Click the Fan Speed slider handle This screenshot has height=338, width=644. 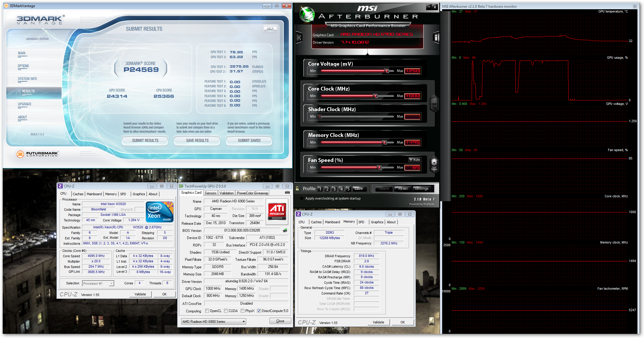coord(379,168)
